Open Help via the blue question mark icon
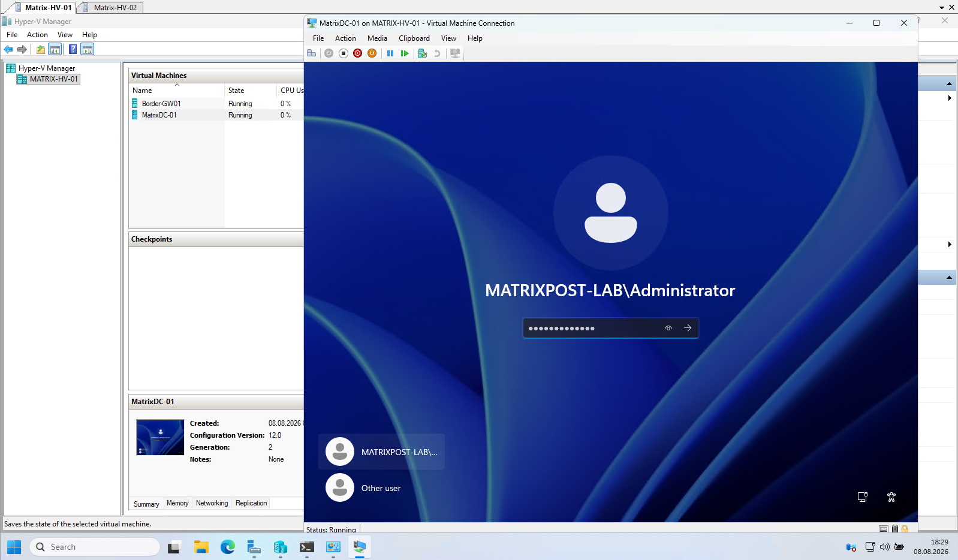The image size is (958, 560). [x=73, y=49]
